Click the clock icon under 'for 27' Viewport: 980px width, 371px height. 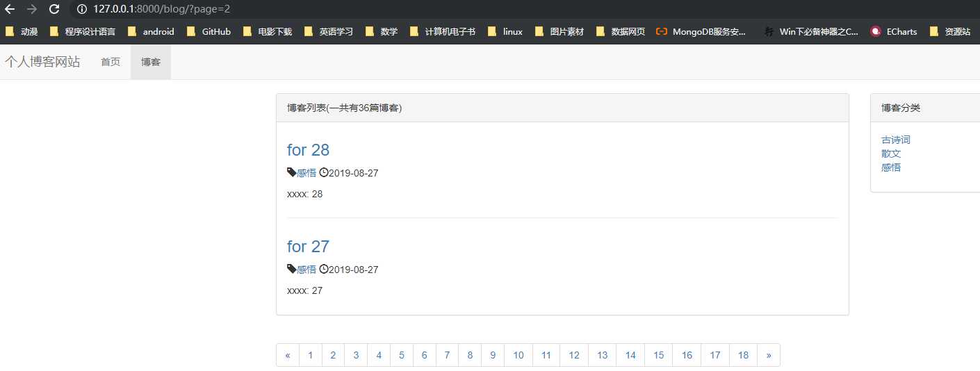(x=323, y=269)
